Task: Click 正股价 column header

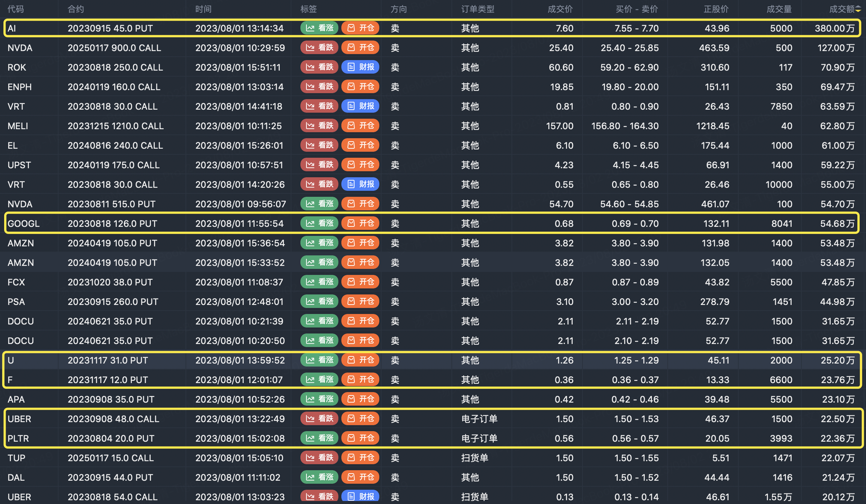Action: click(716, 9)
